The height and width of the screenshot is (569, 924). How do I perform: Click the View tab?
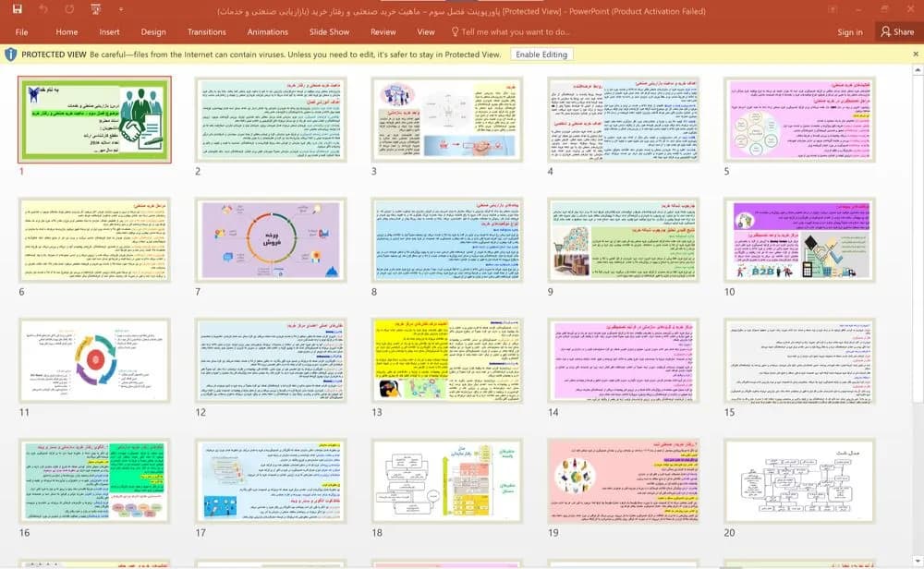pyautogui.click(x=425, y=32)
